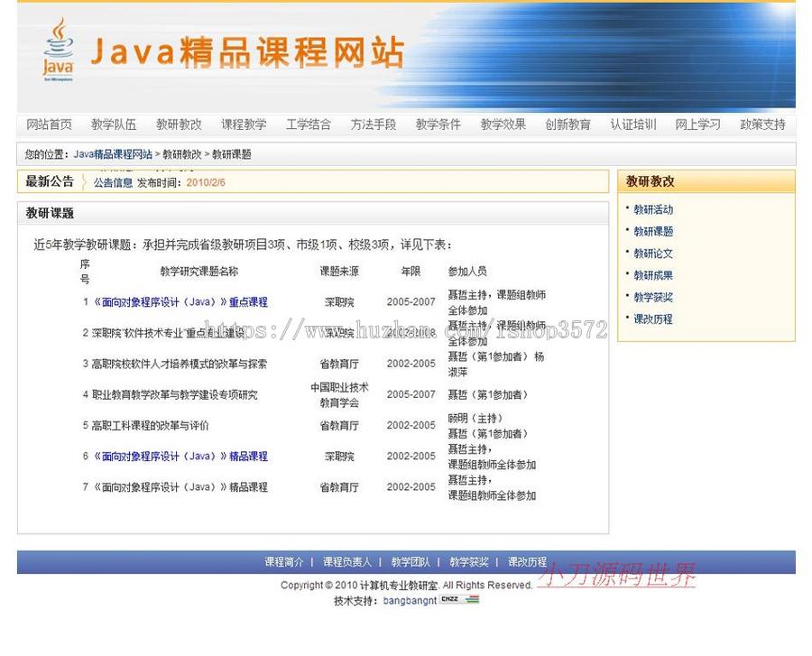The width and height of the screenshot is (812, 656).
Task: Select 教研论文 from the sidebar list
Action: (653, 254)
